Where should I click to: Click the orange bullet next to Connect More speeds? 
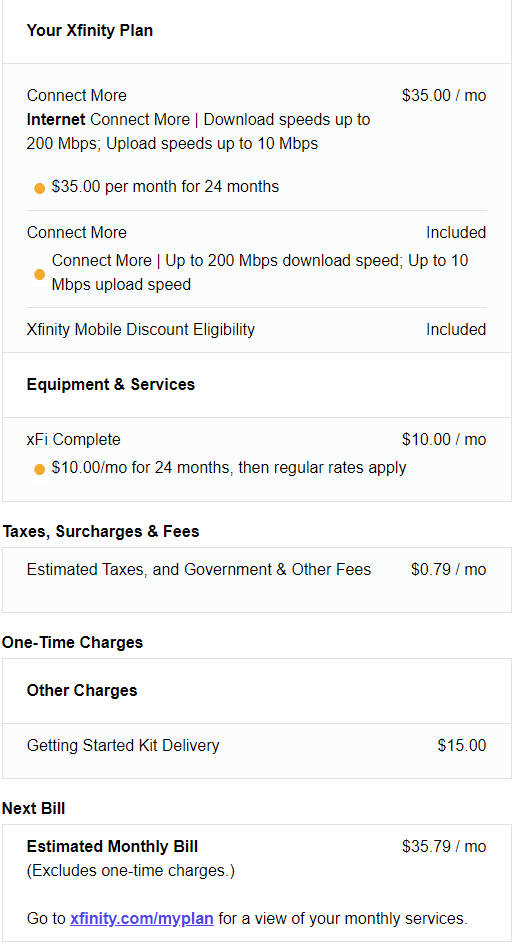point(40,275)
